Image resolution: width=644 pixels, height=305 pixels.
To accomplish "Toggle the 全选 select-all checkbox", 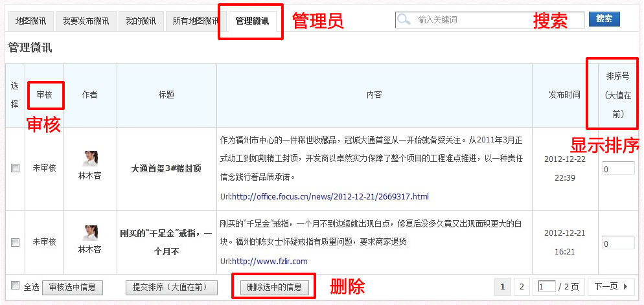I will point(15,286).
